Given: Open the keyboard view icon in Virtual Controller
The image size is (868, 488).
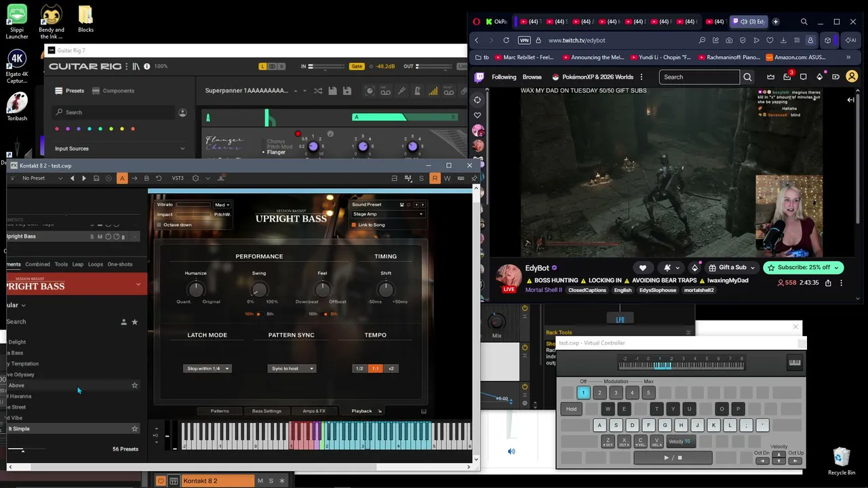Looking at the screenshot, I should pos(795,363).
